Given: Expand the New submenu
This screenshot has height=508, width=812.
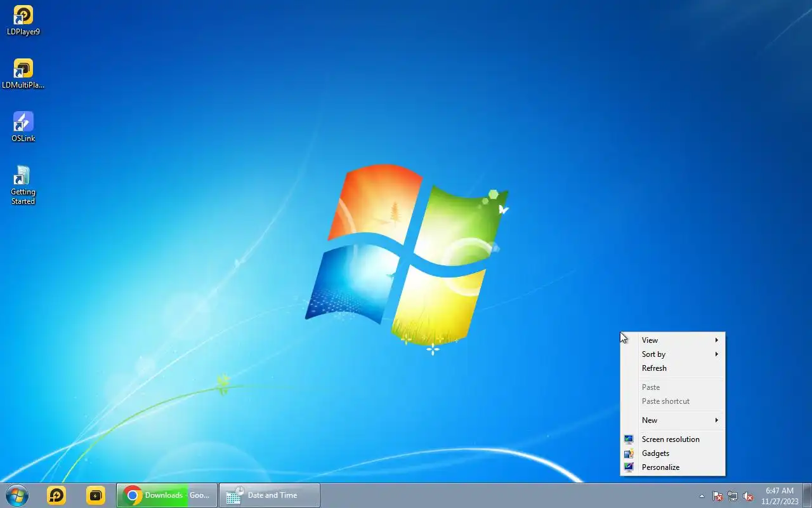Looking at the screenshot, I should click(x=672, y=420).
